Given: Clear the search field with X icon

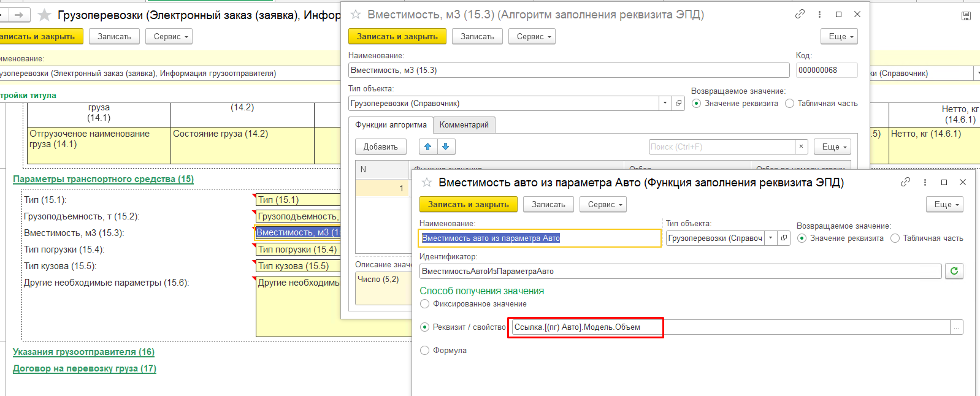Looking at the screenshot, I should click(x=801, y=147).
